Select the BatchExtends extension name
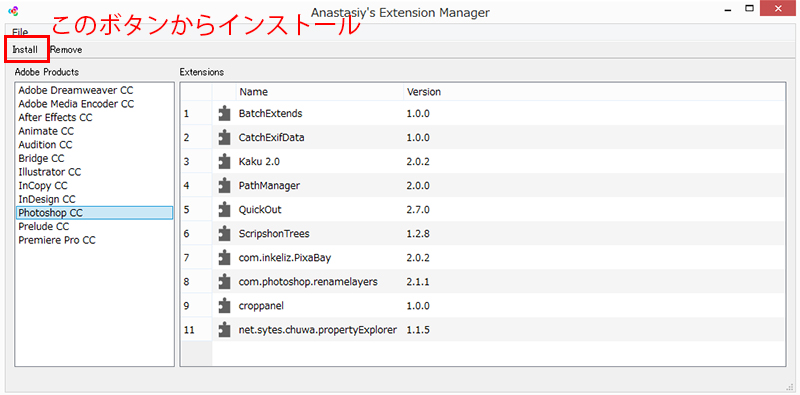The height and width of the screenshot is (395, 800). click(x=270, y=113)
